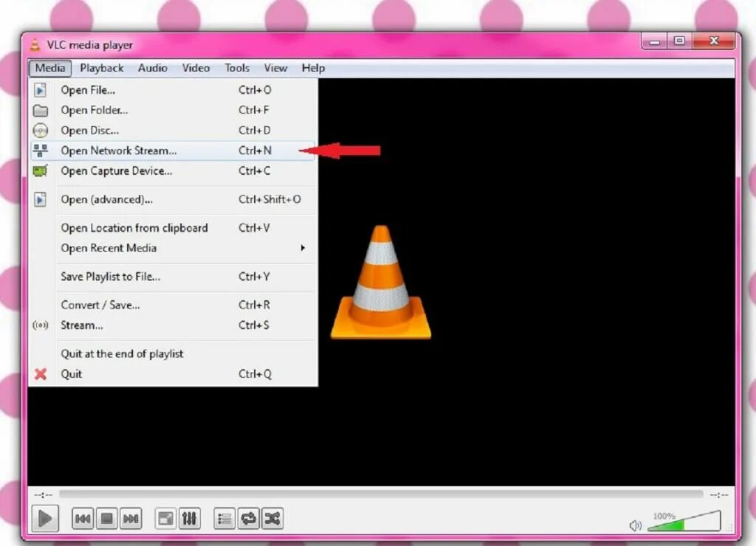Select Open Capture Device...
Screen dimensions: 756x546
173,171
